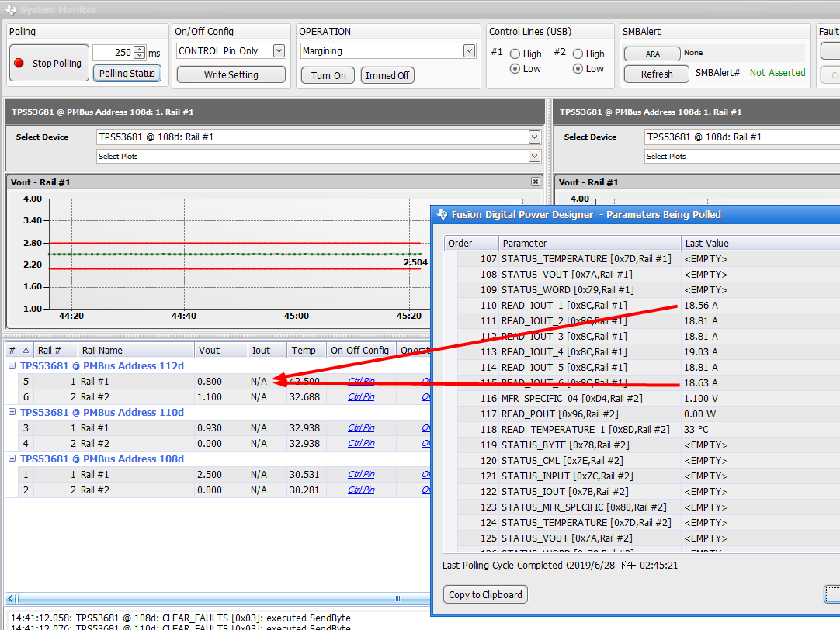Open Ctrl Pin link for row 2
This screenshot has height=630, width=840.
(361, 490)
